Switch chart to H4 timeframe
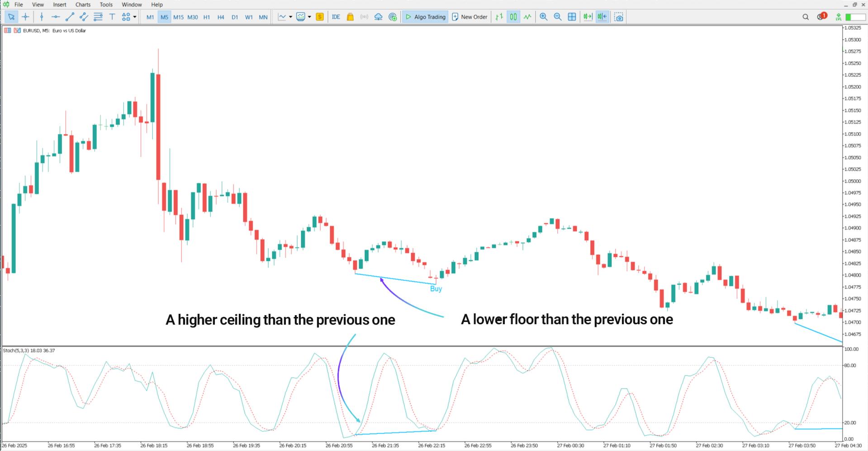This screenshot has height=451, width=868. 221,17
